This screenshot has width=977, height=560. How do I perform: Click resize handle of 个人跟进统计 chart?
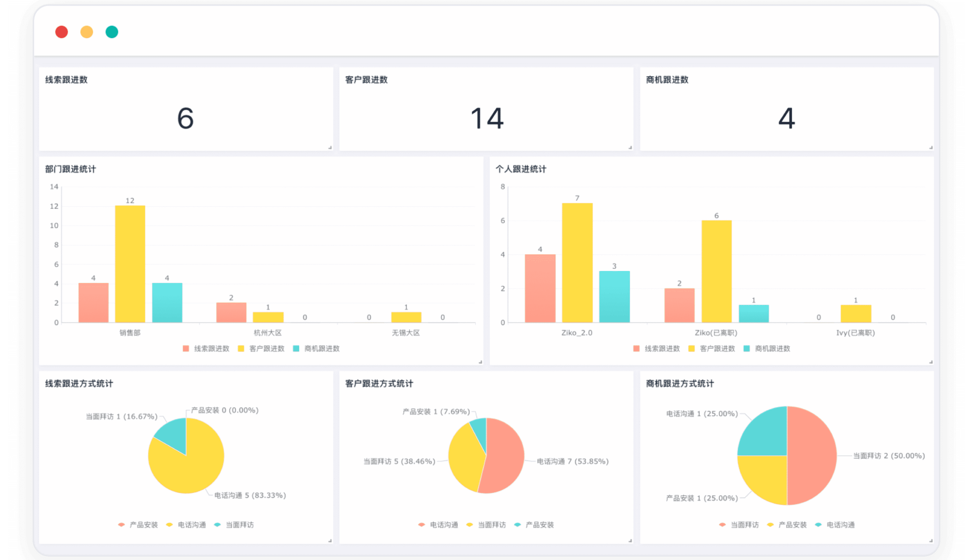tap(931, 362)
